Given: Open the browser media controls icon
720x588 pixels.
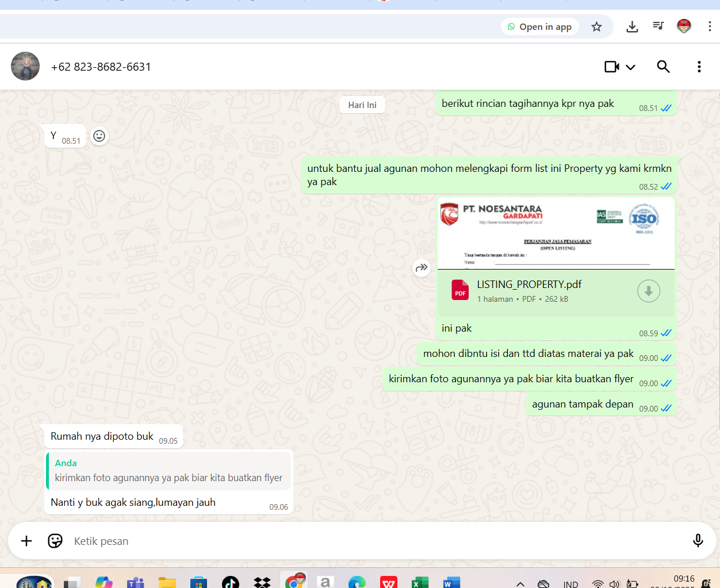Looking at the screenshot, I should [658, 26].
